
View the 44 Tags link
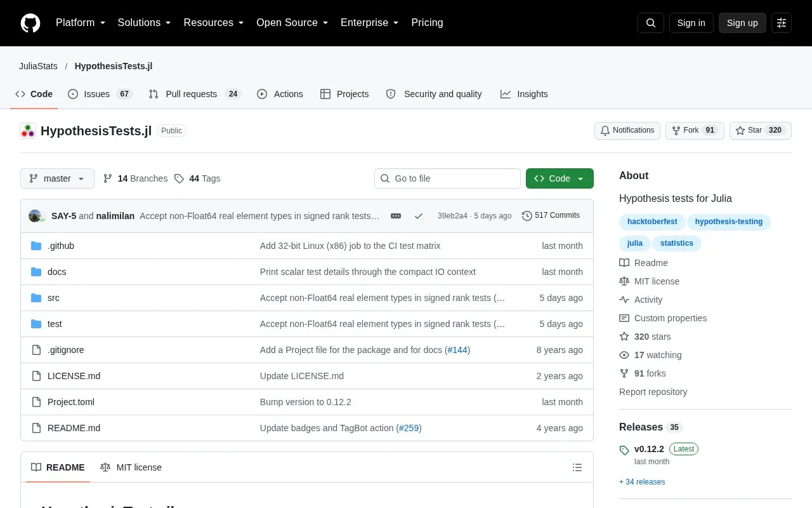(x=197, y=178)
